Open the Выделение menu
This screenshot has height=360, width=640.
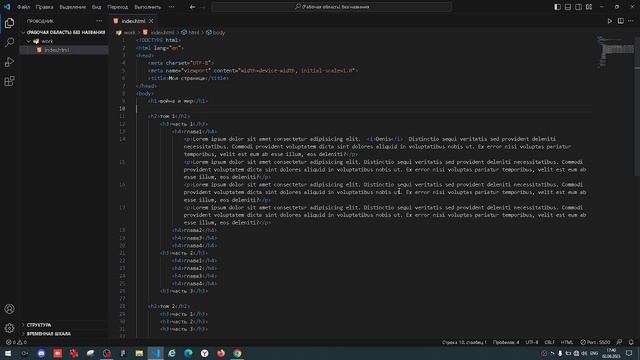pyautogui.click(x=73, y=7)
